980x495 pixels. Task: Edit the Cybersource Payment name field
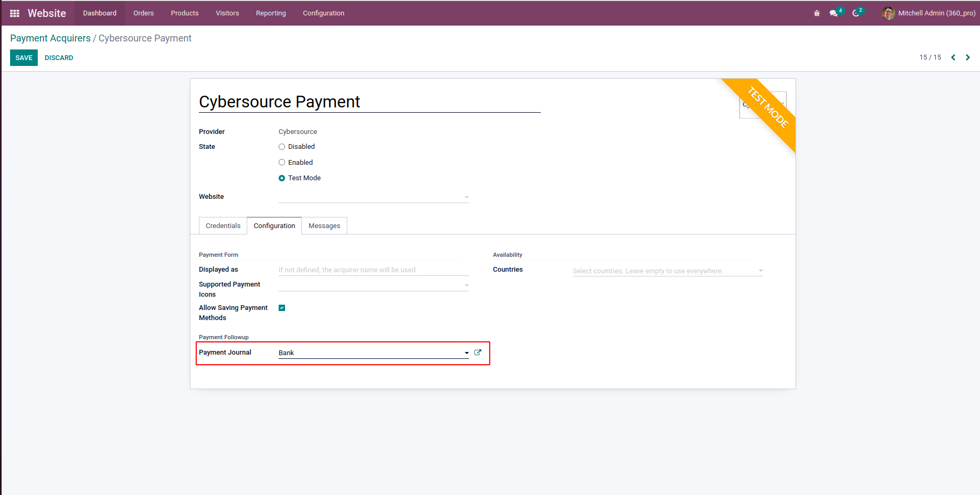(370, 102)
